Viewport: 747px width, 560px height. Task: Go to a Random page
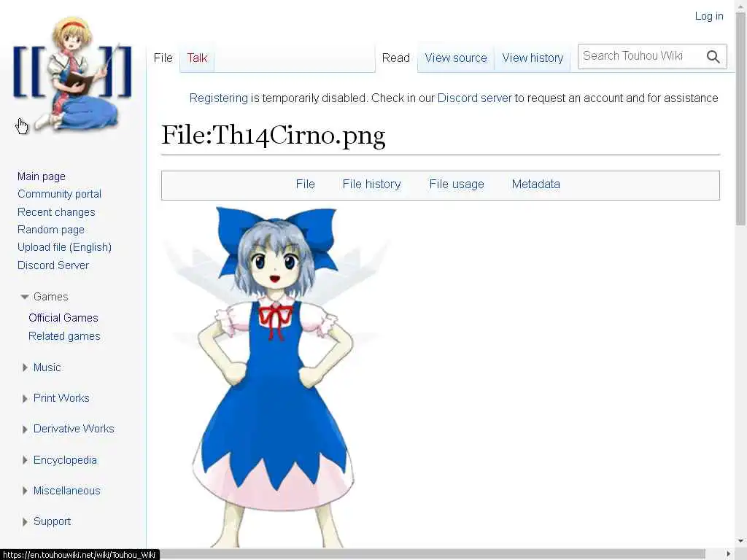coord(51,230)
